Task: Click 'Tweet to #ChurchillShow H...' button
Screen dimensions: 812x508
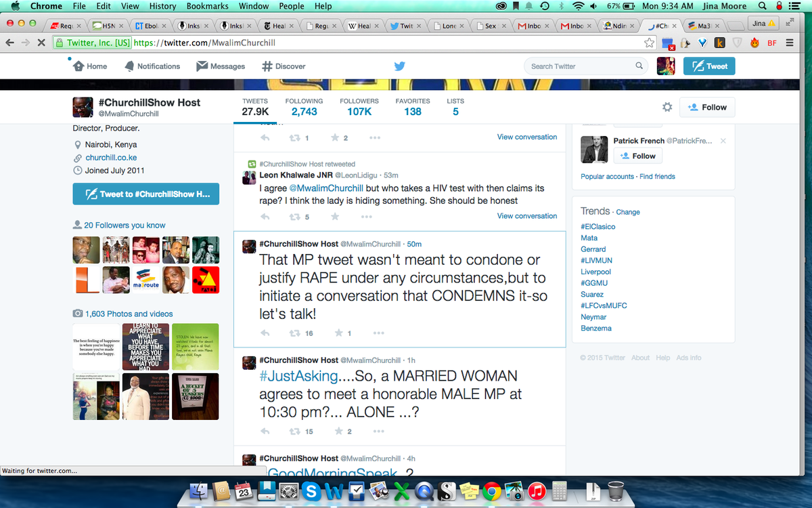Action: click(146, 194)
